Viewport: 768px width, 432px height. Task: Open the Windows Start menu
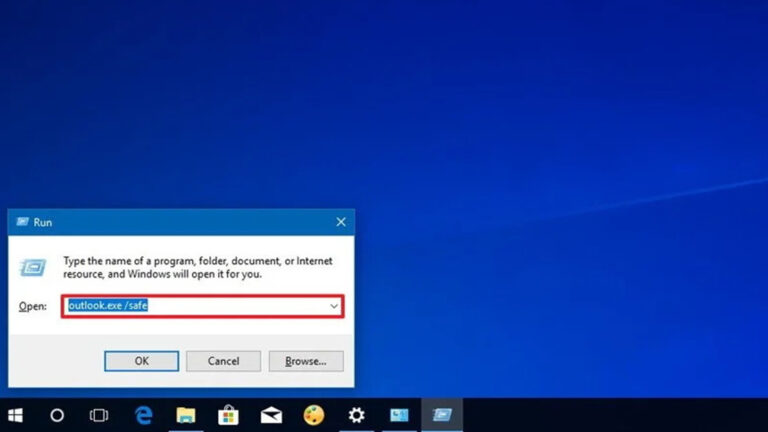click(x=15, y=415)
